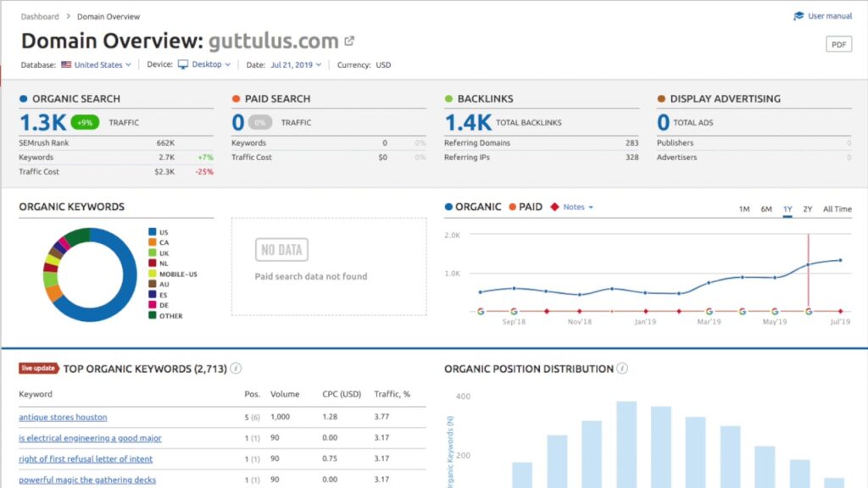The width and height of the screenshot is (868, 488).
Task: Click the Google update marker near Sep'18
Action: click(x=514, y=312)
